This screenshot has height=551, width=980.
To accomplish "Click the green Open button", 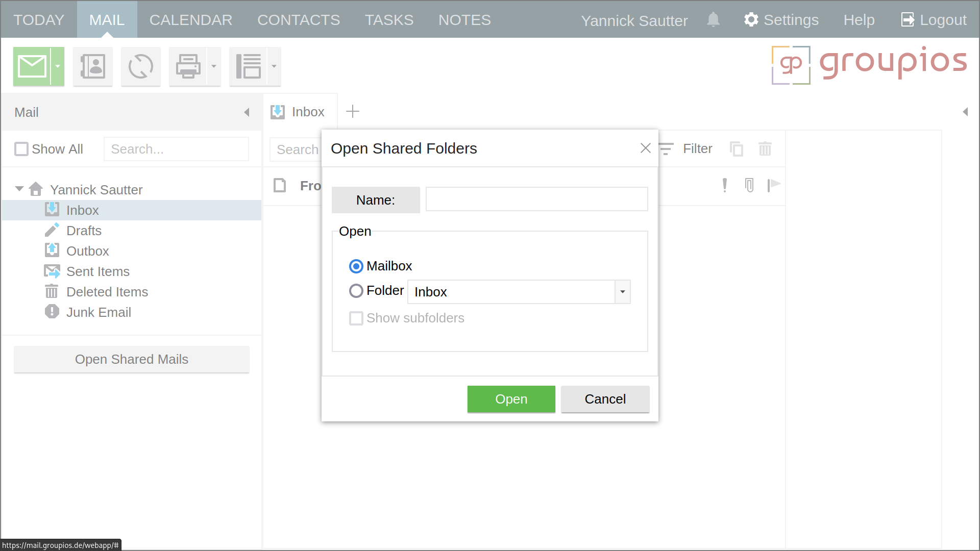I will [x=511, y=399].
